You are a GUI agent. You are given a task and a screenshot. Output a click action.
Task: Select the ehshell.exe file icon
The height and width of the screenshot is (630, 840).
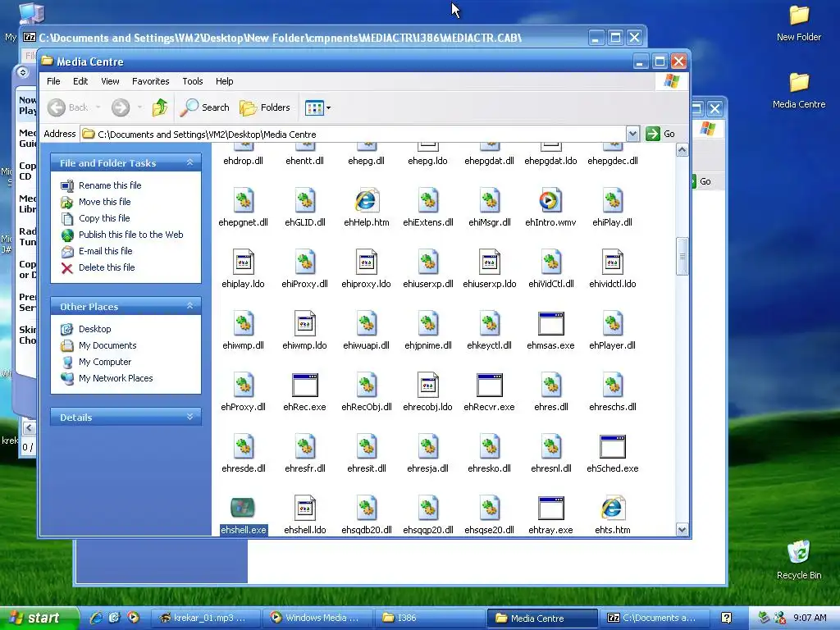coord(243,508)
